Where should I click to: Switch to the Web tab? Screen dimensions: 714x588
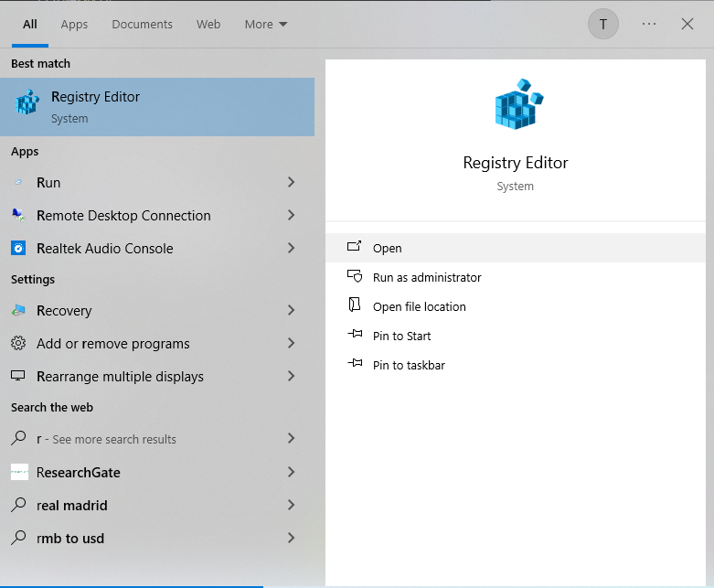point(208,25)
